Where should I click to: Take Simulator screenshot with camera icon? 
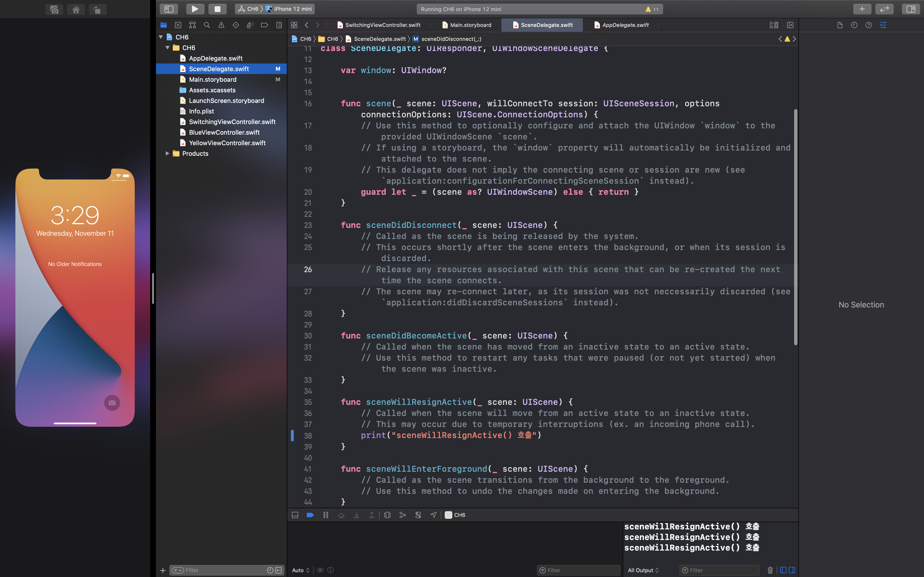pos(54,10)
